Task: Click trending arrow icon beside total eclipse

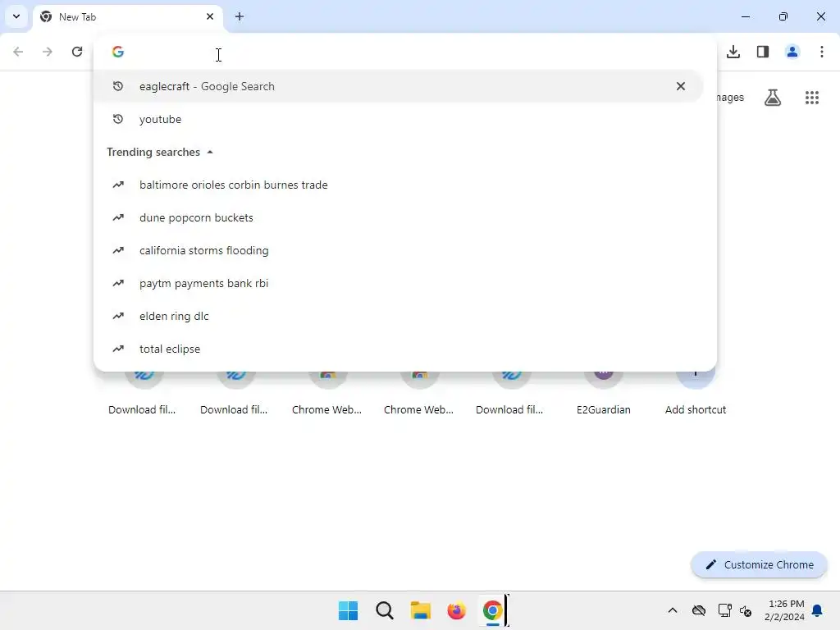Action: (x=118, y=349)
